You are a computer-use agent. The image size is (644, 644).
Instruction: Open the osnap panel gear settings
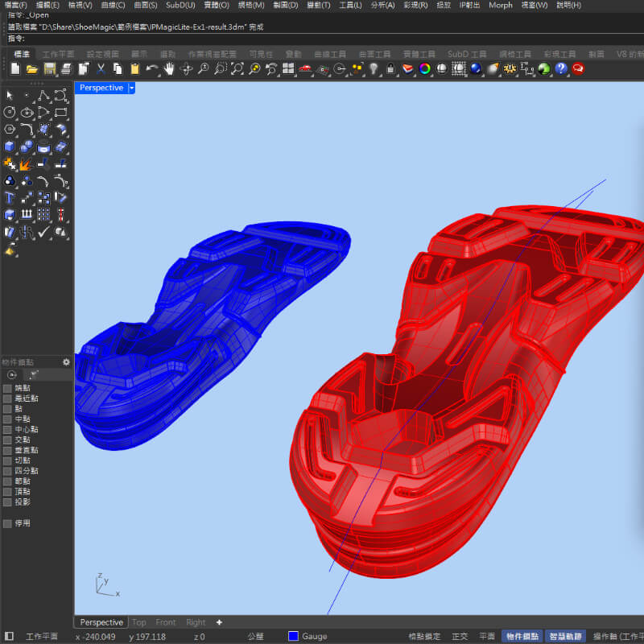click(66, 362)
